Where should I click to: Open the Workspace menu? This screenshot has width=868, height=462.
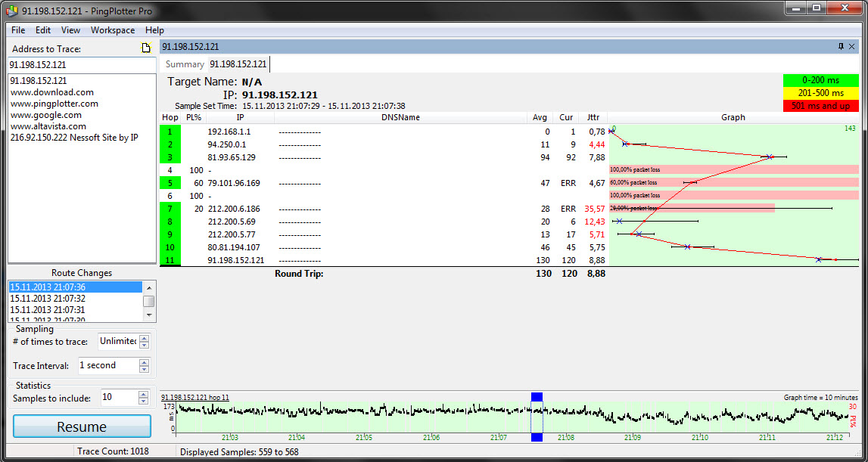pyautogui.click(x=113, y=30)
